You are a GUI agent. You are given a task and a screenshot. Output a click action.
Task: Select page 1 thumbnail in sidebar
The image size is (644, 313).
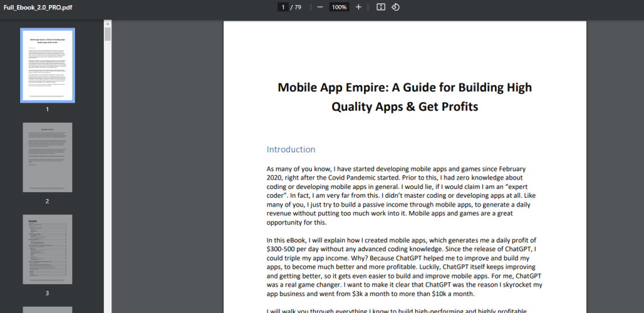pyautogui.click(x=48, y=65)
